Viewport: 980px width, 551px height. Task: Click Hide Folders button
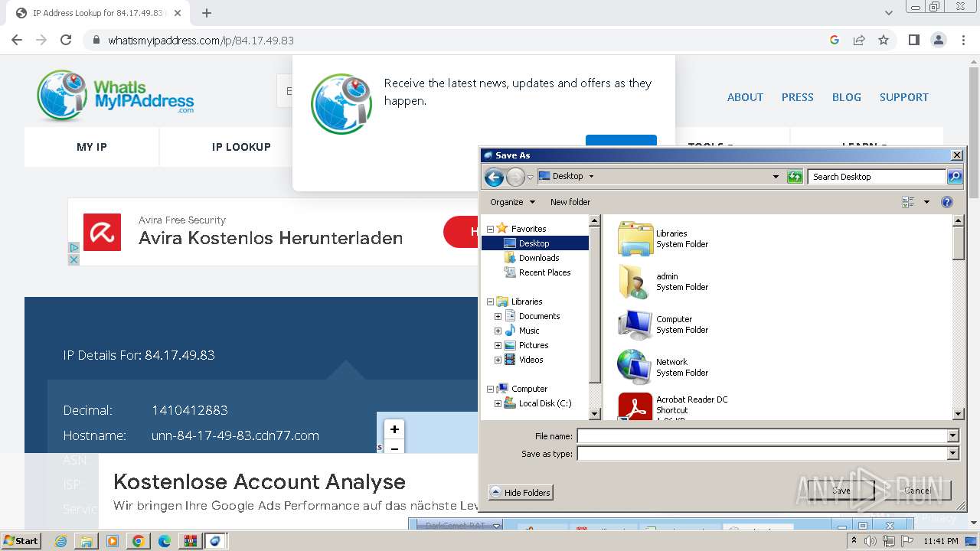[x=521, y=493]
